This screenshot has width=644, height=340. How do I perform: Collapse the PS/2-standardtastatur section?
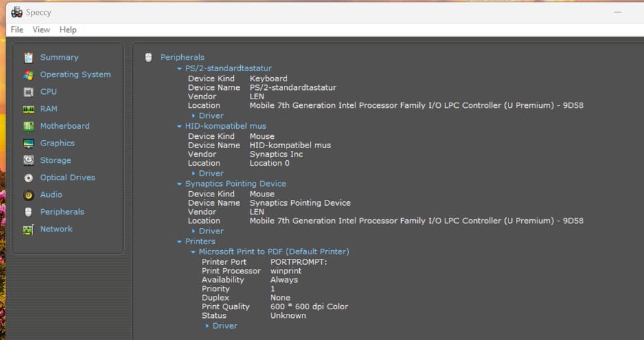(x=179, y=68)
